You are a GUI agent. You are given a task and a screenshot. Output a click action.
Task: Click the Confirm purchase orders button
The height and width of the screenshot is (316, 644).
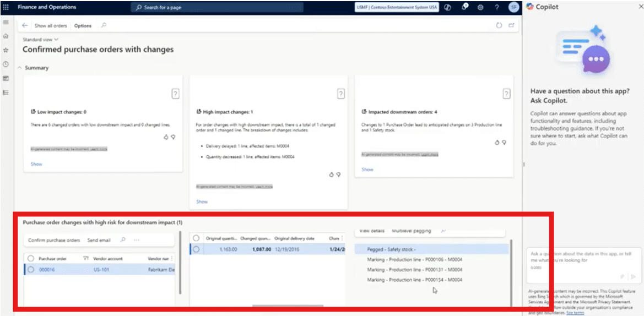tap(54, 240)
